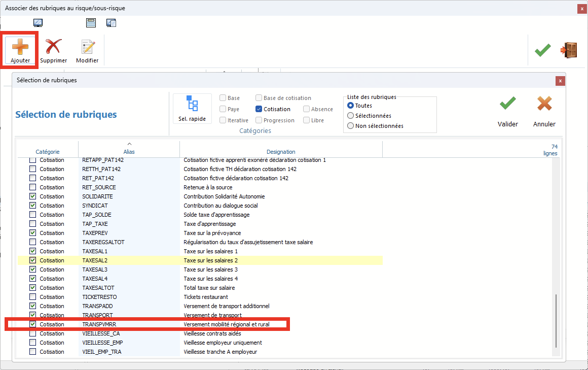588x370 pixels.
Task: Enable the Paye category checkbox
Action: click(x=223, y=109)
